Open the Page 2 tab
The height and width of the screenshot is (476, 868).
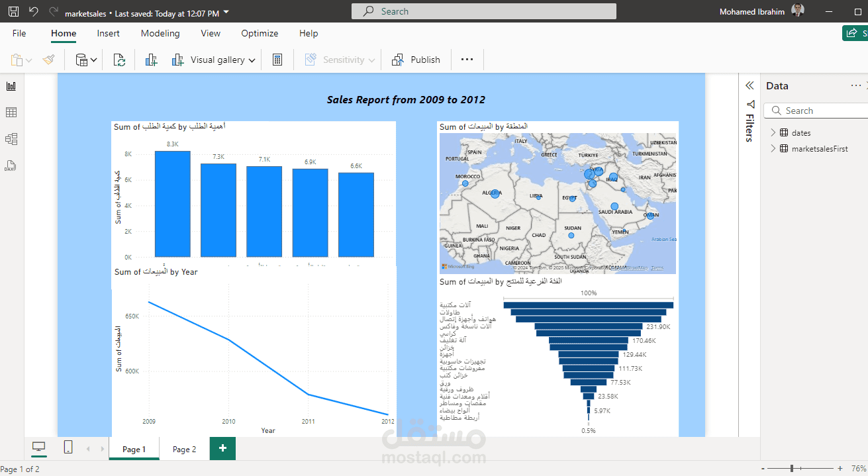184,449
